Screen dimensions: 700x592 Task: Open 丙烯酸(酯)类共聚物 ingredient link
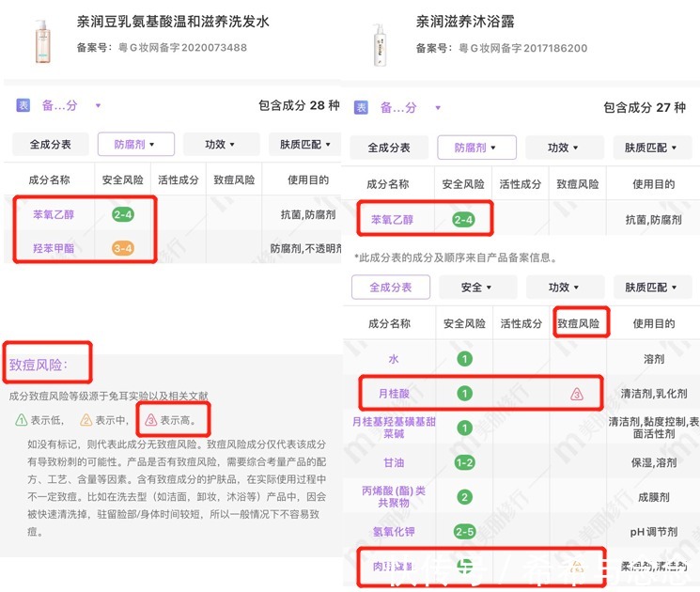pyautogui.click(x=394, y=497)
